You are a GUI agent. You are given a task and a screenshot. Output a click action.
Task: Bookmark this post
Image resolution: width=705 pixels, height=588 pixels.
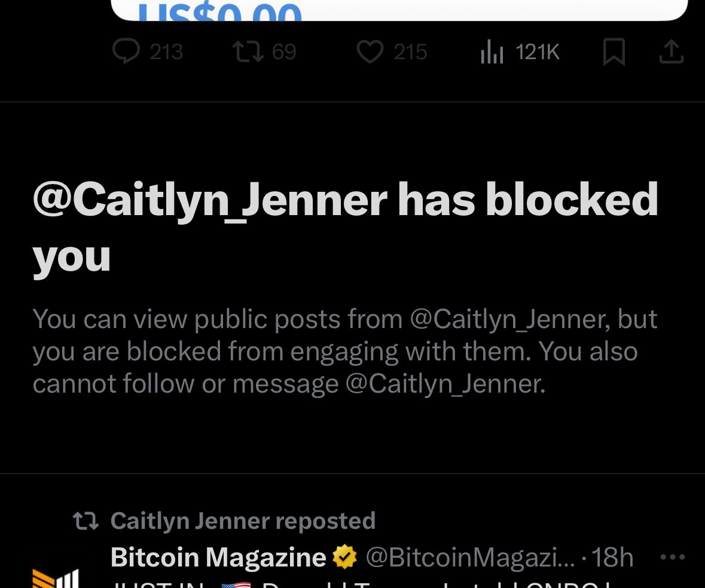click(614, 52)
